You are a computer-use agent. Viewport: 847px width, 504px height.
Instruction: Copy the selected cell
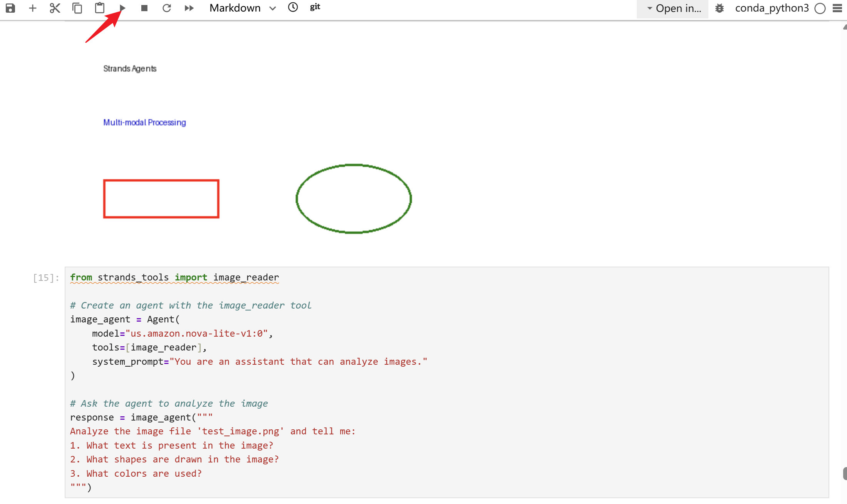[x=77, y=8]
